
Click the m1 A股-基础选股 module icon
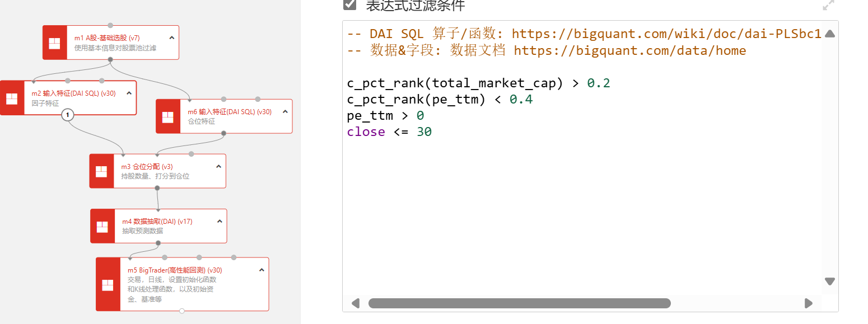[x=55, y=43]
